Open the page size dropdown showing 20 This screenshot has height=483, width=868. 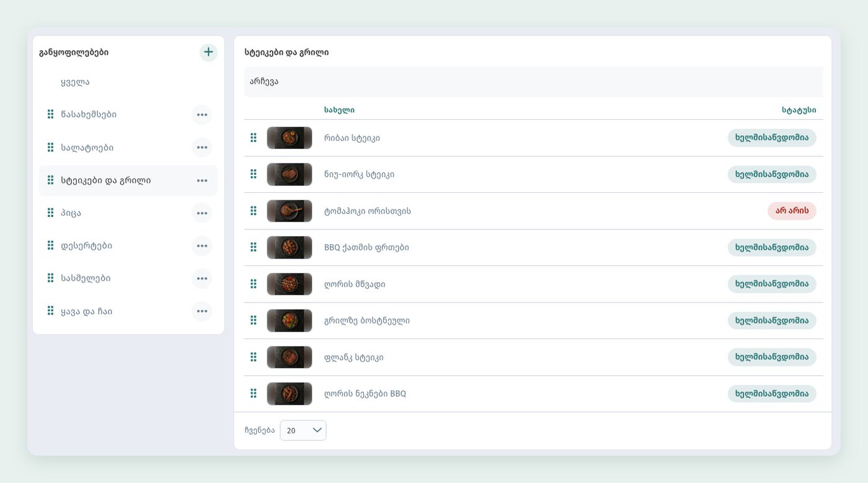click(x=303, y=430)
